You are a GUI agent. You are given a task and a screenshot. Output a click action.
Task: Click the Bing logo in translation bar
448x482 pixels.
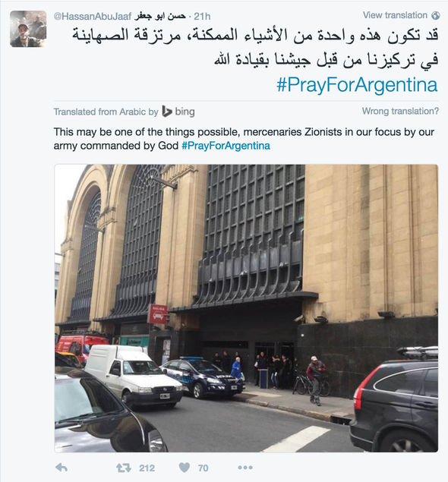pos(178,112)
